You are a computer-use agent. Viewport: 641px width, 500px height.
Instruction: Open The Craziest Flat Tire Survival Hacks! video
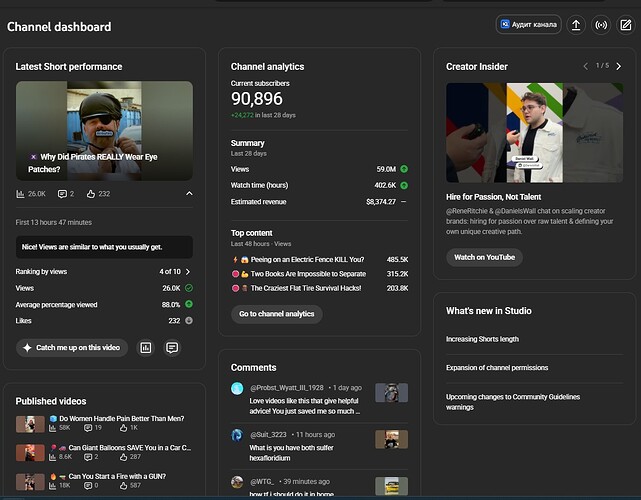tap(306, 288)
